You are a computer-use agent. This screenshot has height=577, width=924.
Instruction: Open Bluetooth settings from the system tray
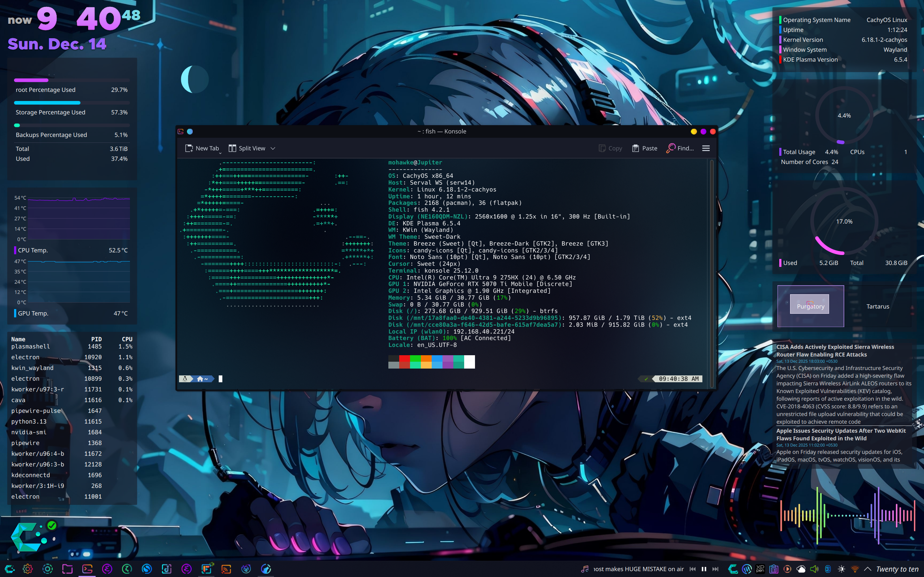827,569
